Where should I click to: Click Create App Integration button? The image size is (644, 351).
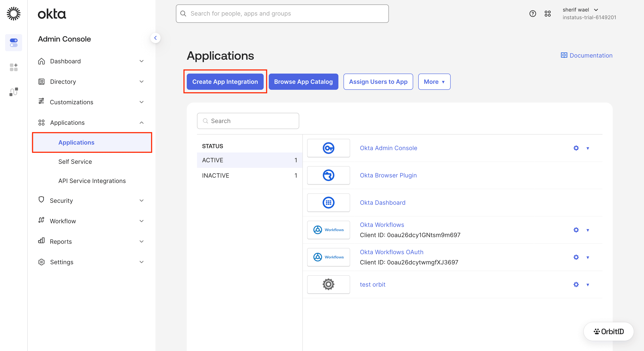[225, 82]
